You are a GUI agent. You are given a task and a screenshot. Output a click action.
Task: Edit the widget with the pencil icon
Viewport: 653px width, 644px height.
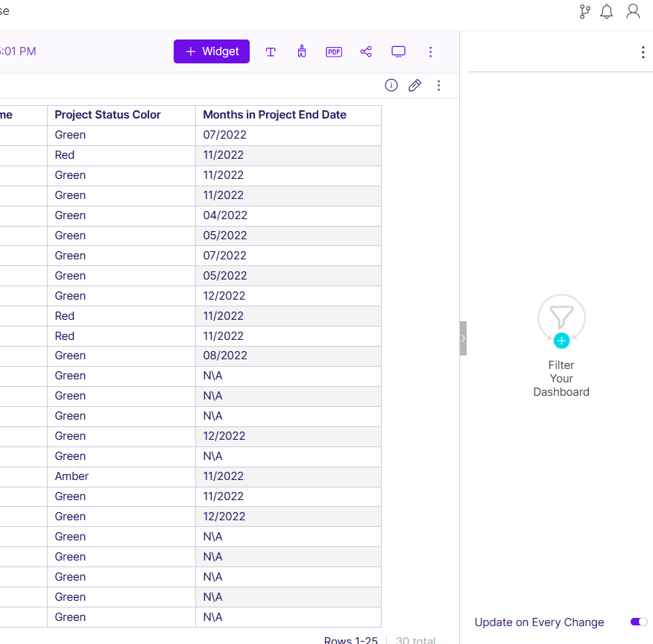click(414, 85)
